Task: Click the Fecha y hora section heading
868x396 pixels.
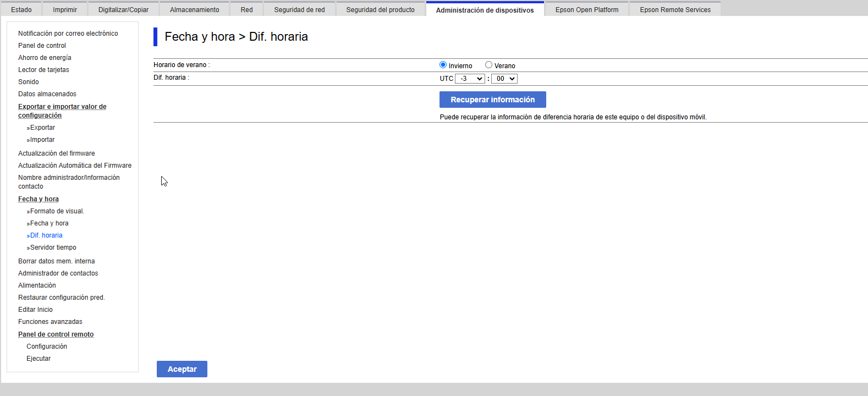Action: (x=39, y=199)
